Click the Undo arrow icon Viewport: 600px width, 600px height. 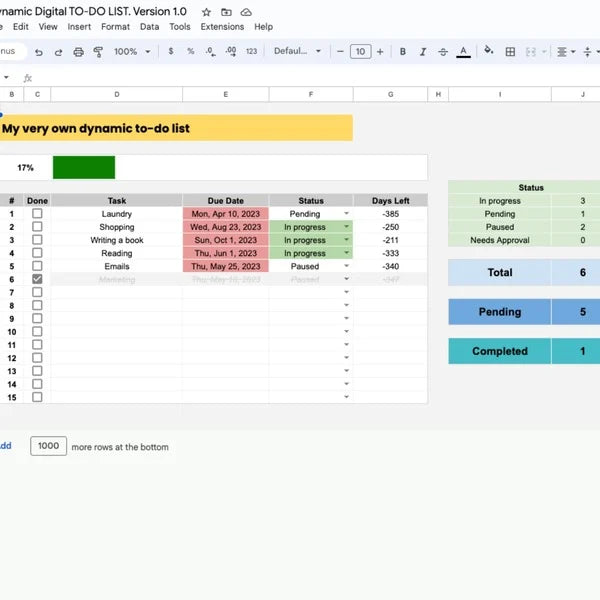coord(37,51)
